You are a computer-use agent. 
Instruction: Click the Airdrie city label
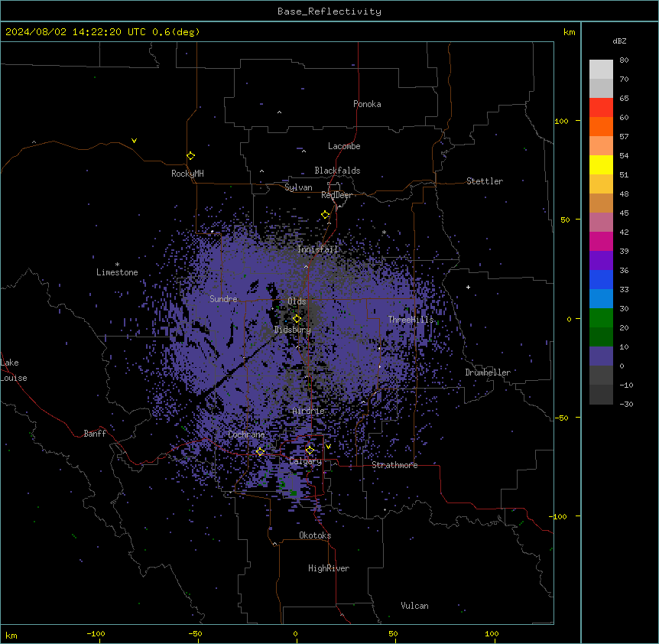309,411
